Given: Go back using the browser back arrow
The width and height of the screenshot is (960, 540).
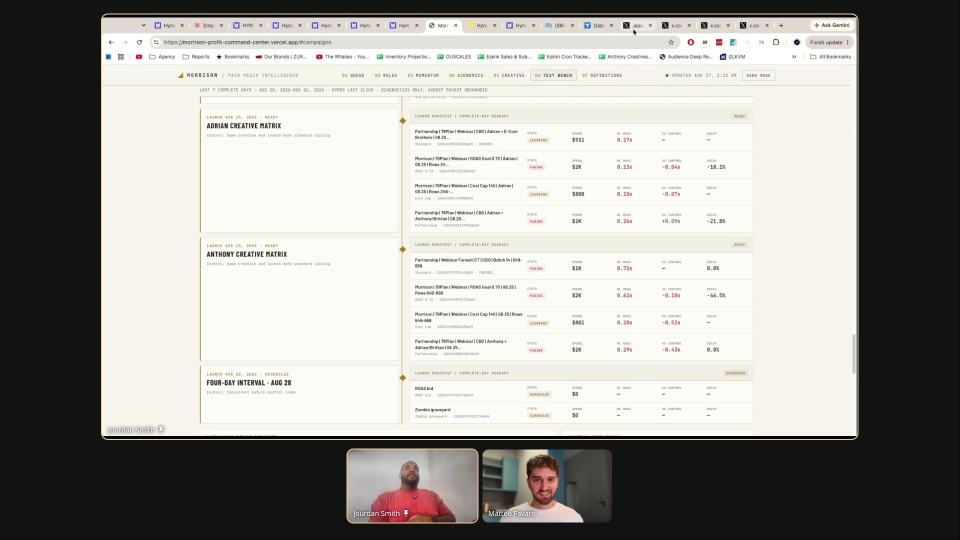Looking at the screenshot, I should point(111,42).
